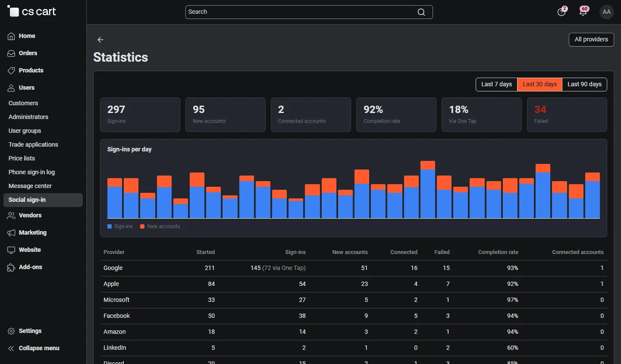Open the help icon with badge 2

pyautogui.click(x=561, y=12)
